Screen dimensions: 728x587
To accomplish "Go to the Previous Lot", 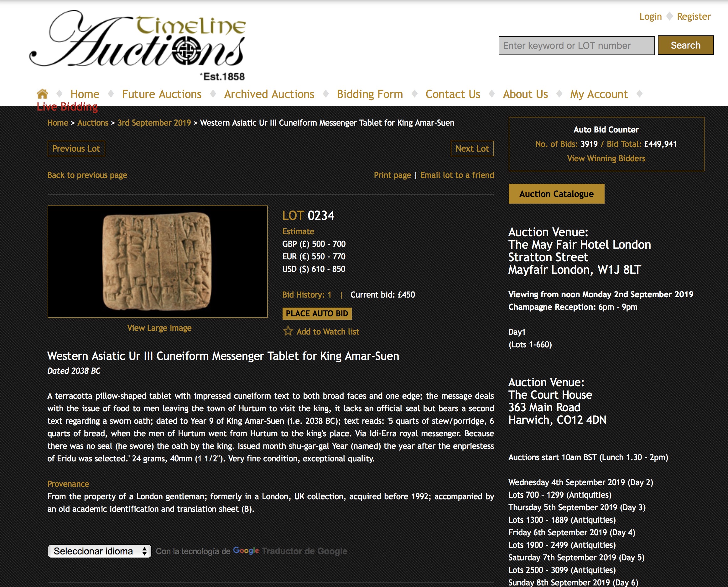I will click(x=76, y=148).
